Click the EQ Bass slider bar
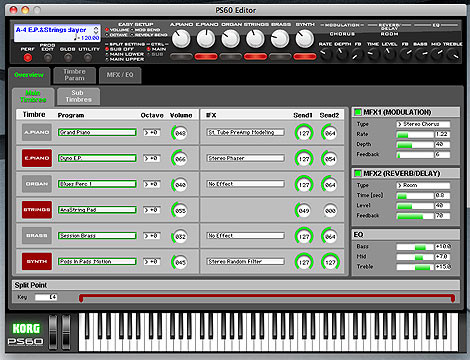The image size is (470, 360). pos(415,247)
